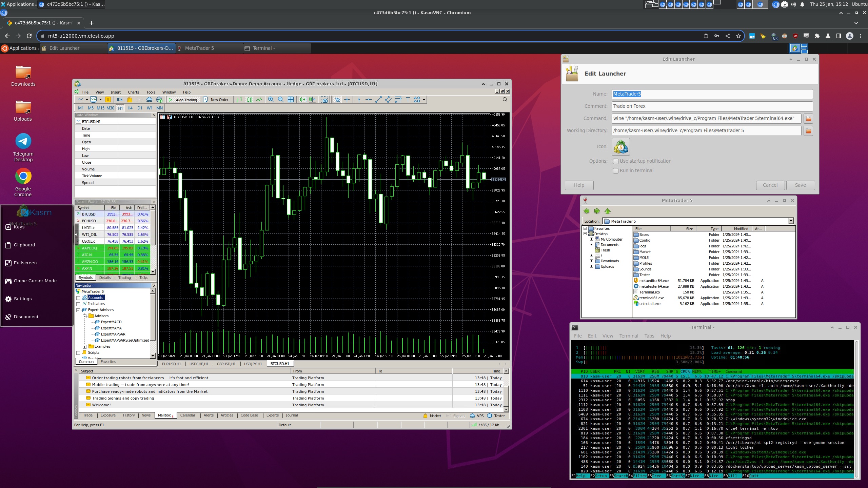This screenshot has width=868, height=488.
Task: Expand the Accounts tree node
Action: [x=78, y=298]
